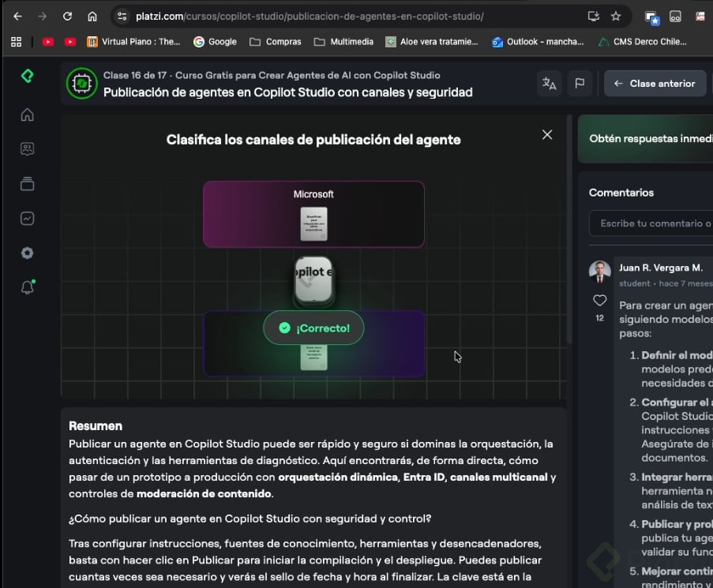
Task: Click the install app icon in address bar
Action: click(594, 17)
